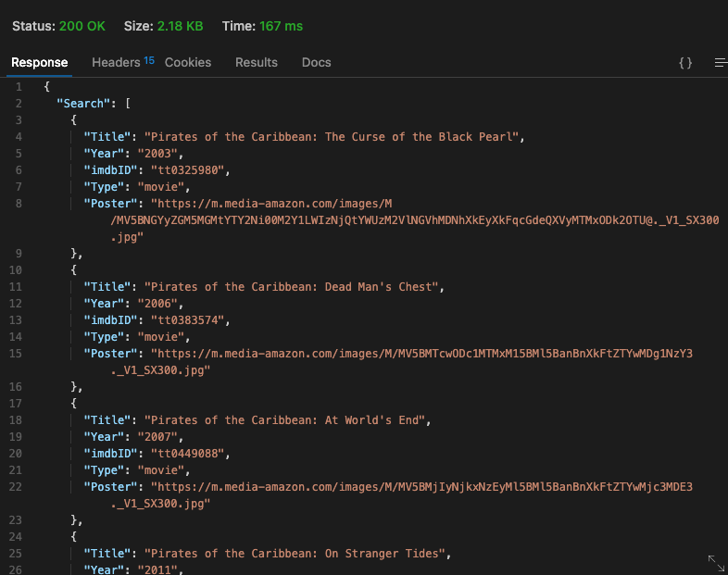Click the expand arrows icon at bottom right
This screenshot has height=575, width=728.
(716, 563)
